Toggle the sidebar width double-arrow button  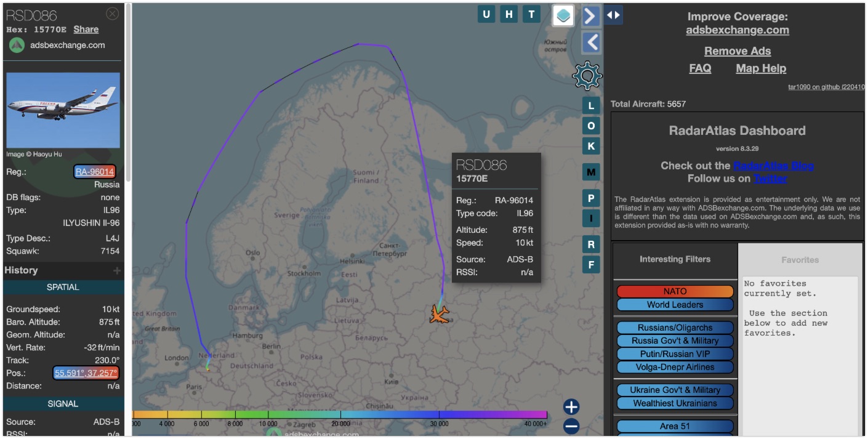click(x=613, y=15)
